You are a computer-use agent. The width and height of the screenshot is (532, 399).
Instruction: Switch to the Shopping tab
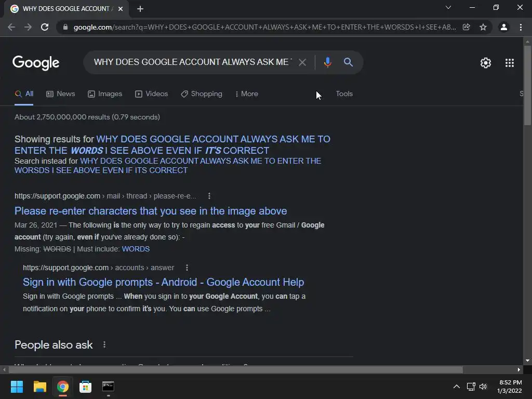coord(202,94)
